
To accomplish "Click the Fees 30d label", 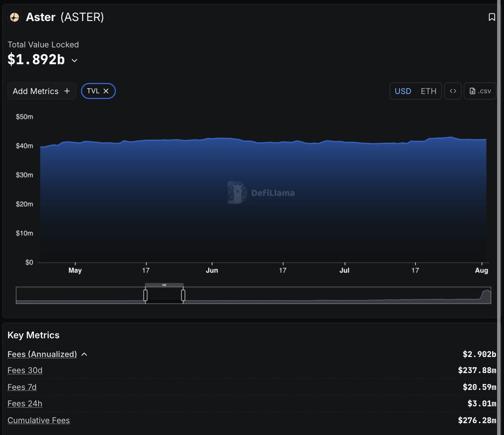I will (x=25, y=370).
